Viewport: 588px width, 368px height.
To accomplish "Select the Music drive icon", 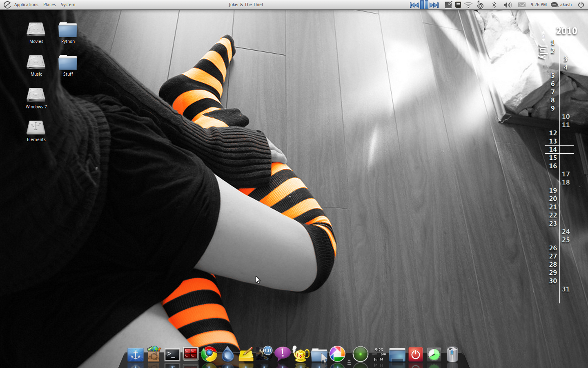I will click(x=36, y=65).
